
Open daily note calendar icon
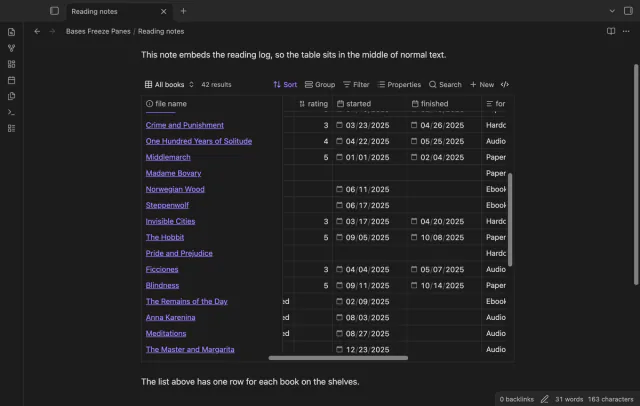click(11, 80)
